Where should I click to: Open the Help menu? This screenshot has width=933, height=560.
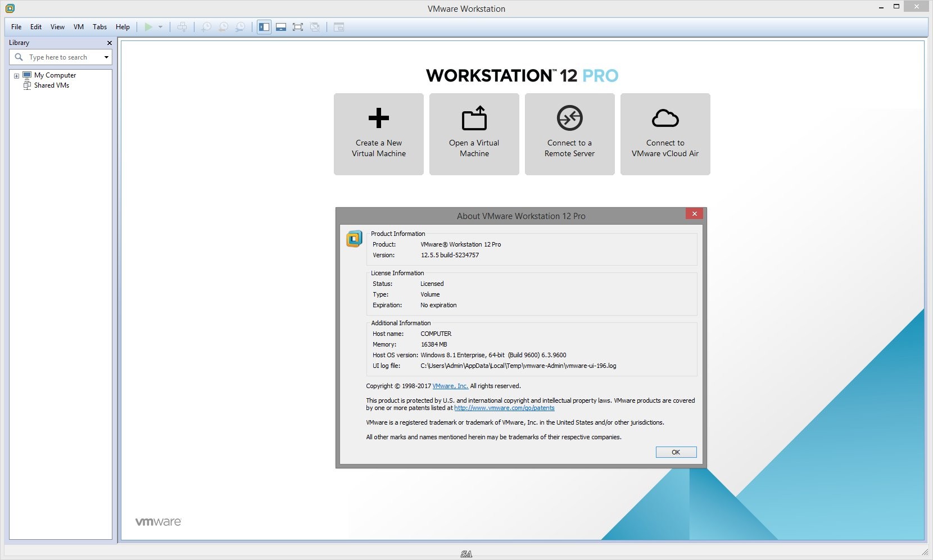[123, 27]
